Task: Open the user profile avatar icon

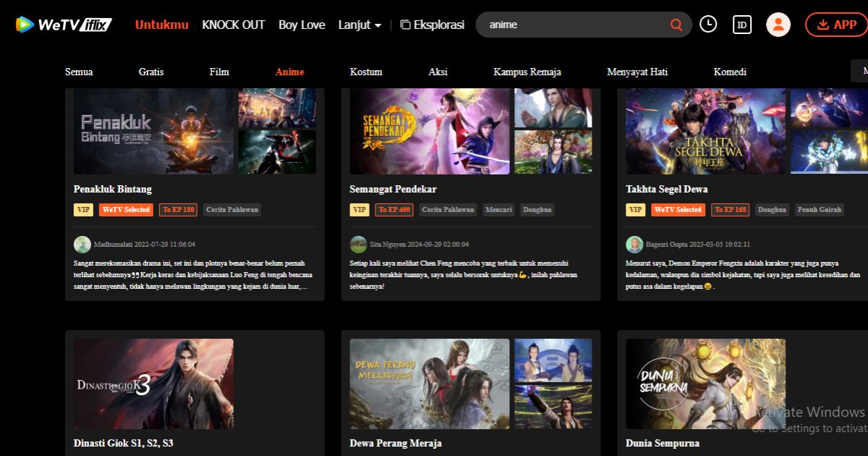Action: [x=778, y=24]
